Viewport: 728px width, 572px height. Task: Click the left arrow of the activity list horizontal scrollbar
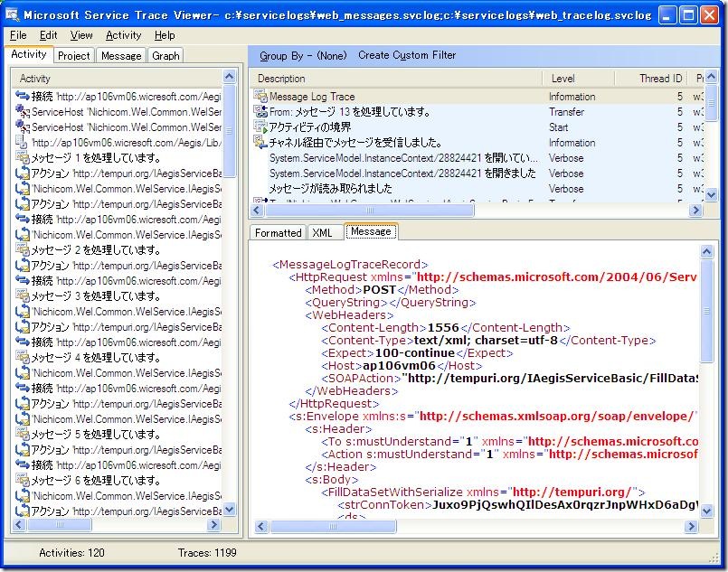[x=19, y=525]
